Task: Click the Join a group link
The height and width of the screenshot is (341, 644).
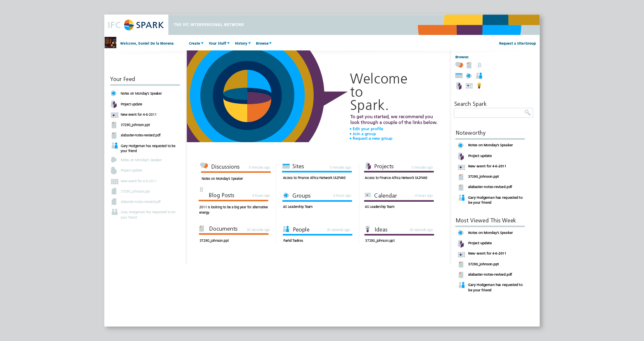Action: click(364, 134)
